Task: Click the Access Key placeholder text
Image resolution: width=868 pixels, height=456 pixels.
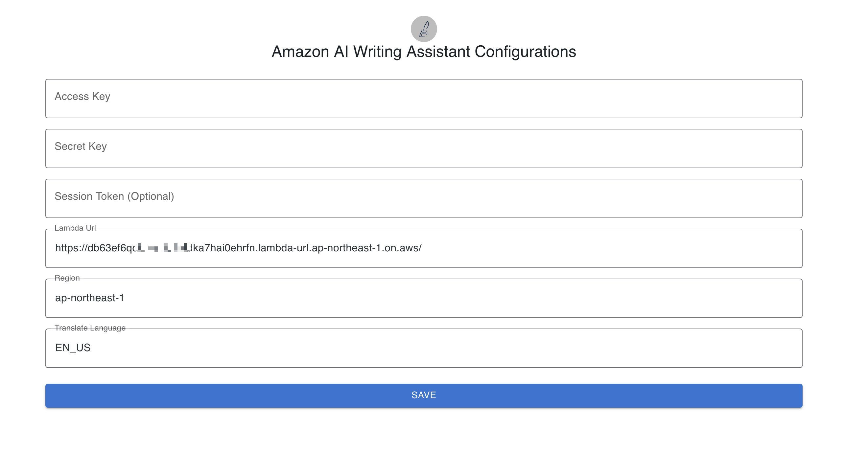Action: 82,97
